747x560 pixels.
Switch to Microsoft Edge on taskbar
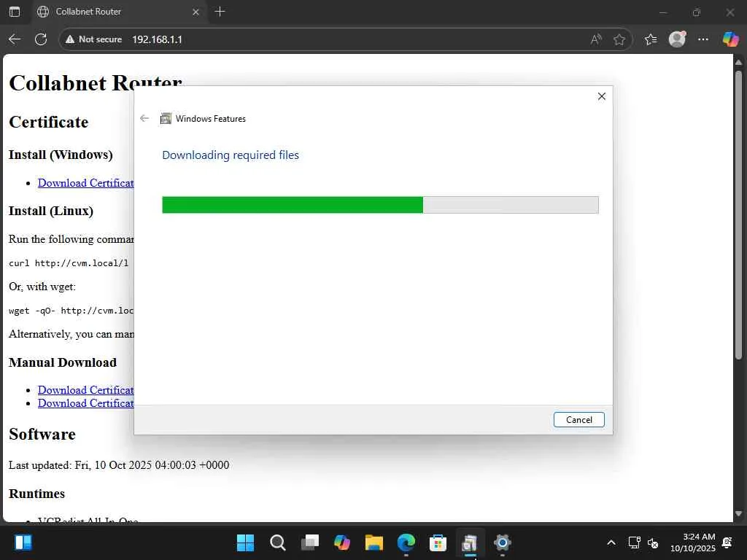click(406, 542)
